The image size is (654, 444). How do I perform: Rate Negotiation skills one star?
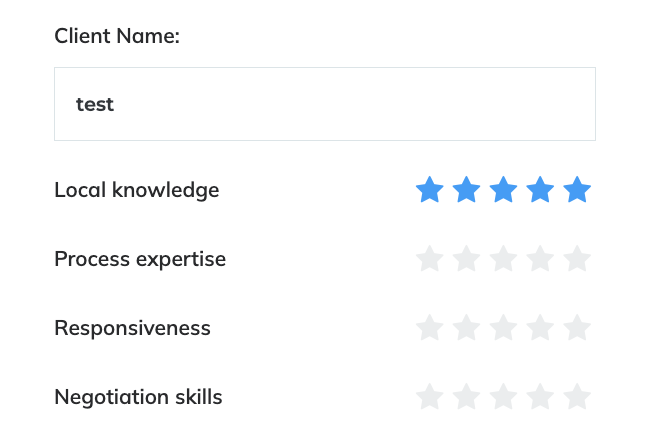(x=429, y=397)
